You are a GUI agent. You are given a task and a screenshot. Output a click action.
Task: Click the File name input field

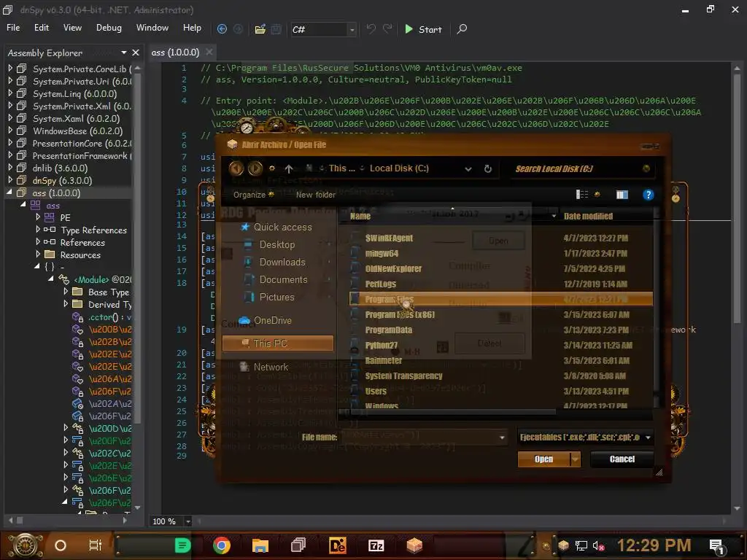pos(424,437)
